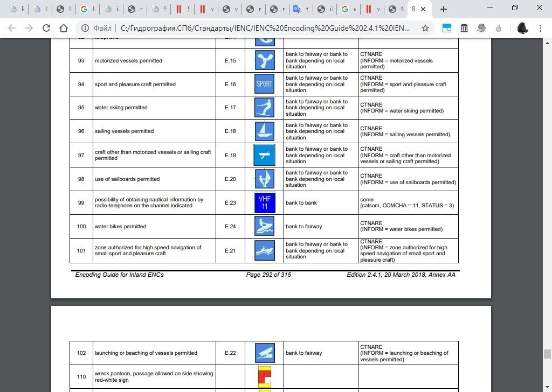Click the scrollbar up arrow
The image size is (552, 392).
click(x=547, y=43)
